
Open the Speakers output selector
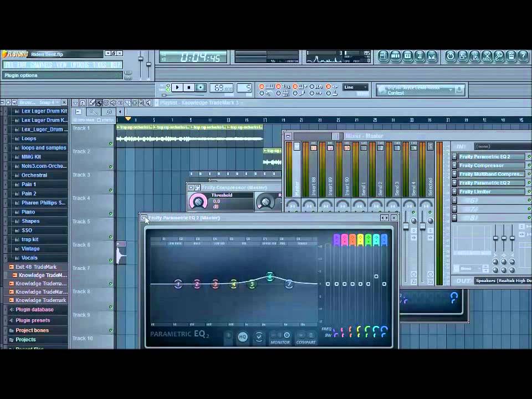[x=503, y=280]
